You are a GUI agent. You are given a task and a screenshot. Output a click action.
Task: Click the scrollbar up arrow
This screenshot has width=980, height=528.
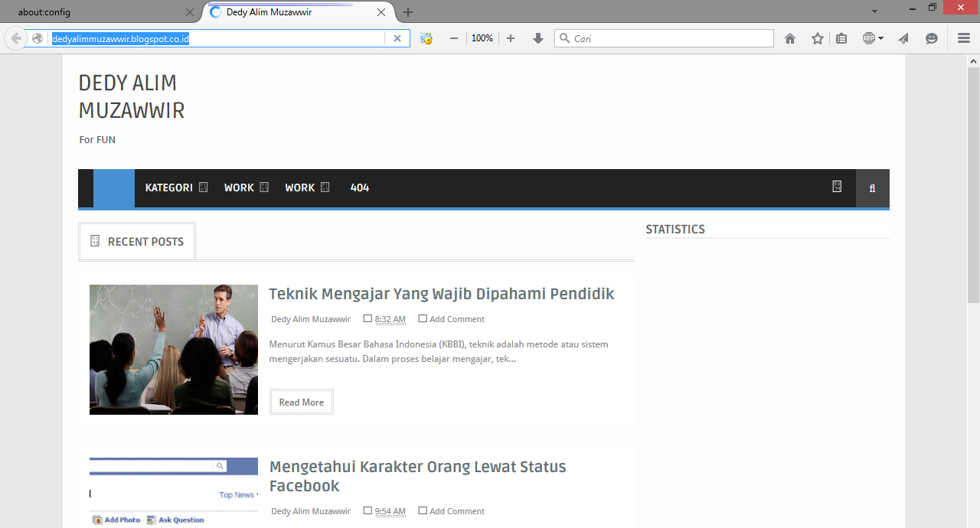pos(973,60)
